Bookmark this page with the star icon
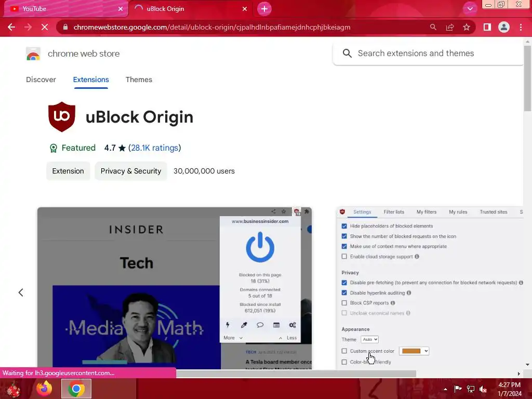Screen dimensions: 532x399 467,27
